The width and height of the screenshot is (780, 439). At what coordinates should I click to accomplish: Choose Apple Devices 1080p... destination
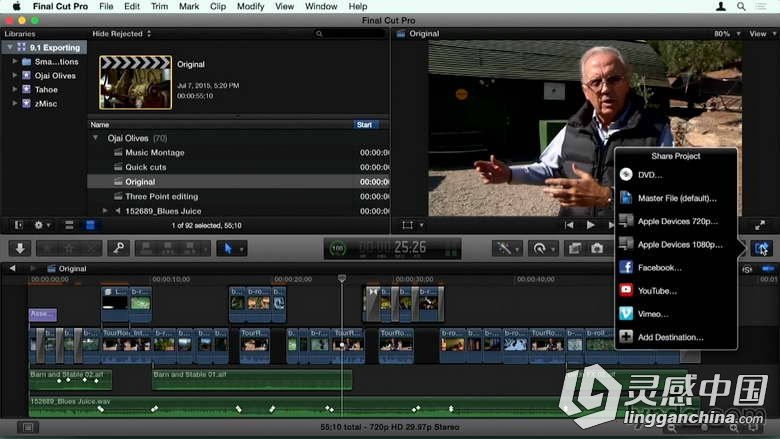pyautogui.click(x=676, y=244)
